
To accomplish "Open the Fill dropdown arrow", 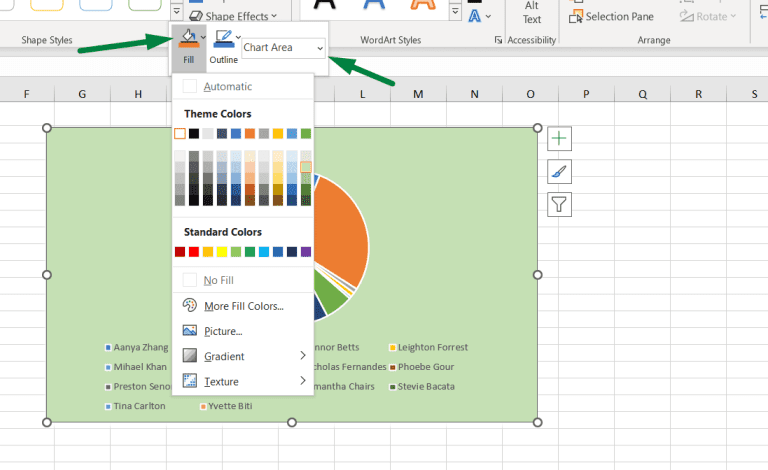I will click(x=203, y=37).
